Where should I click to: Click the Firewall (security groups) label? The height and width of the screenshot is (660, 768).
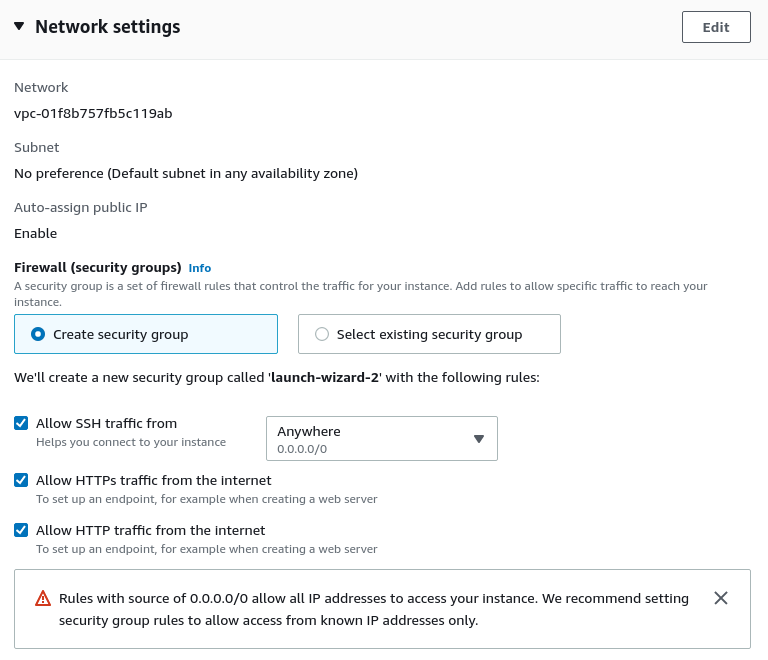(97, 267)
